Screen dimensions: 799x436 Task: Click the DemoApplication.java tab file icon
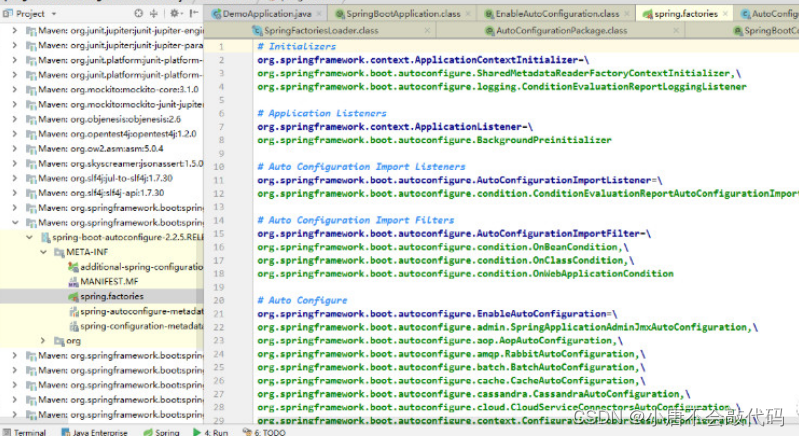point(217,14)
